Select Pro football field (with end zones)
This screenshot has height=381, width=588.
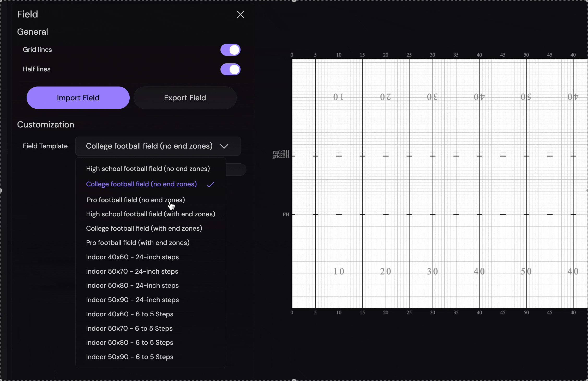point(138,242)
